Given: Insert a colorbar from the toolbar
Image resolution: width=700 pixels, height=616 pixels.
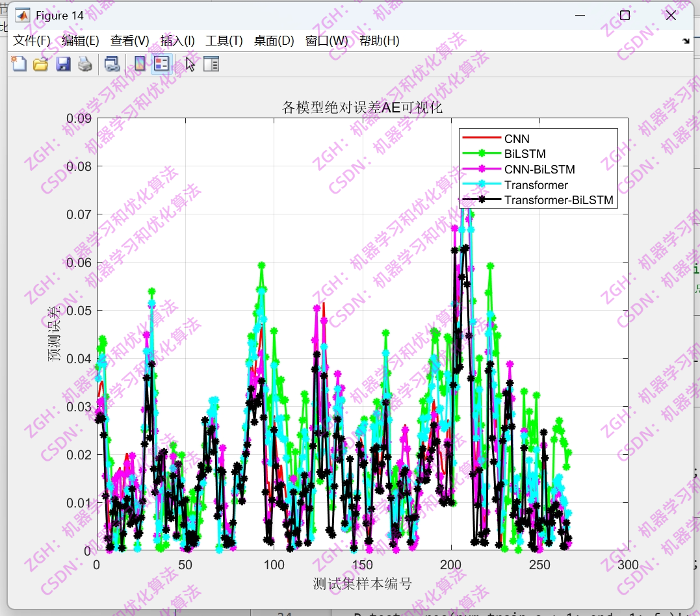Looking at the screenshot, I should click(139, 63).
